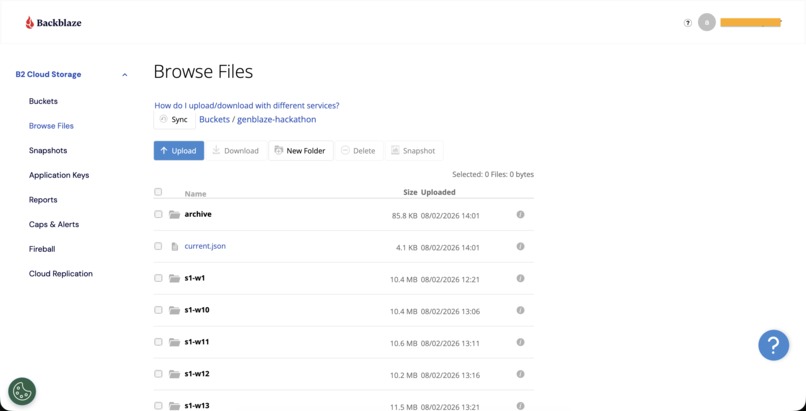Click the 85.8 KB size value
The image size is (806, 411).
[405, 216]
